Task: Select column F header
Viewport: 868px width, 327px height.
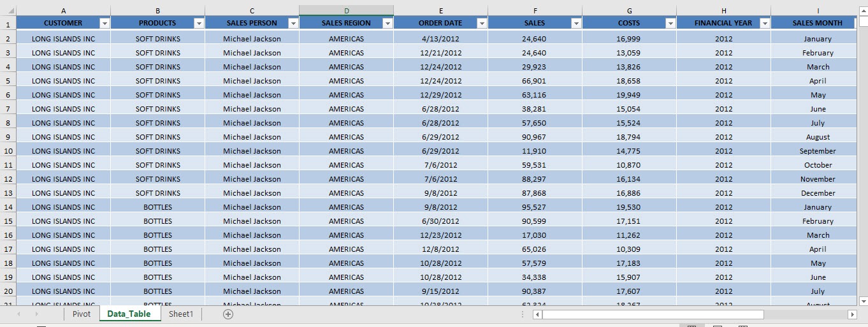Action: click(x=535, y=11)
